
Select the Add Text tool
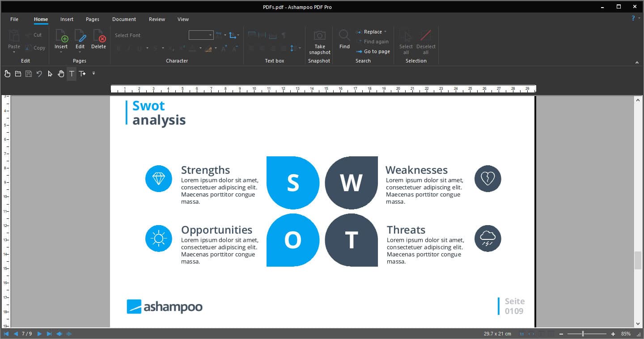pyautogui.click(x=82, y=74)
